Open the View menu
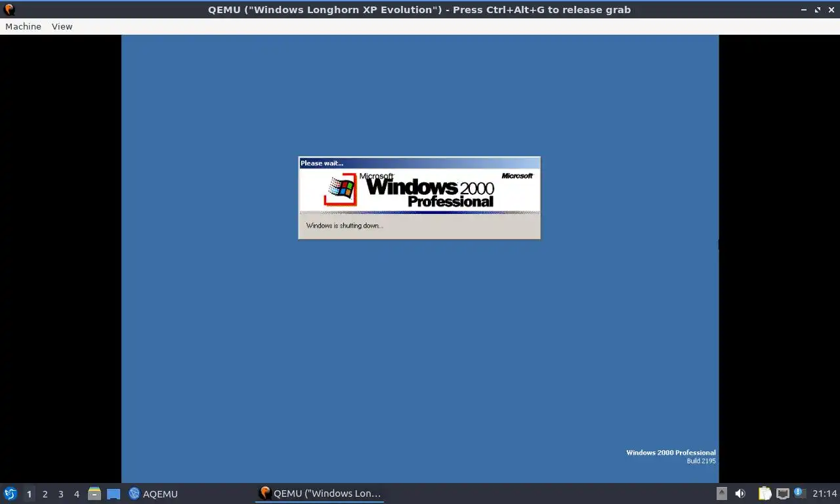 point(62,26)
